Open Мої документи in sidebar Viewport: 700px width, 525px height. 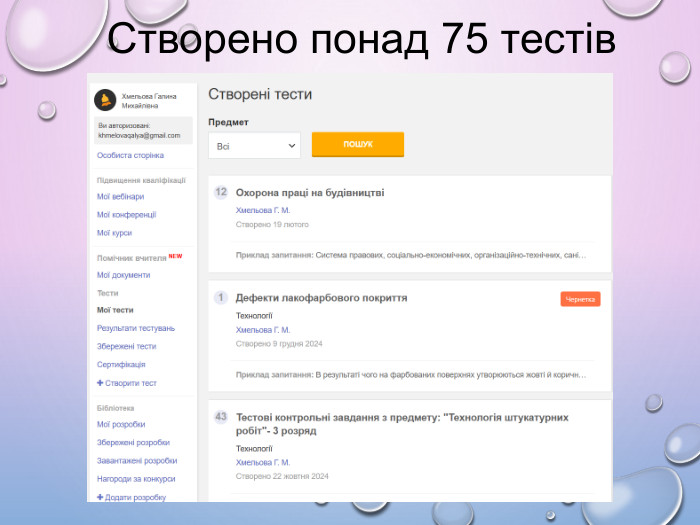click(x=123, y=275)
